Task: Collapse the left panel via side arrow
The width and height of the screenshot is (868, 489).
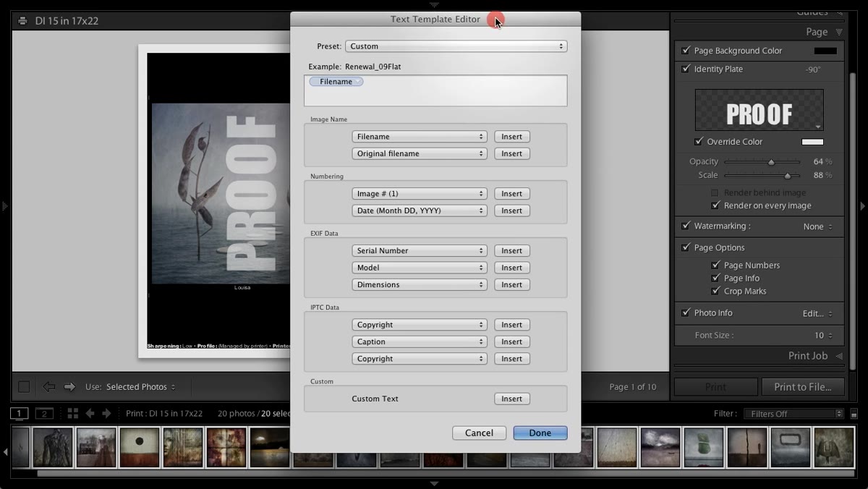Action: [4, 206]
